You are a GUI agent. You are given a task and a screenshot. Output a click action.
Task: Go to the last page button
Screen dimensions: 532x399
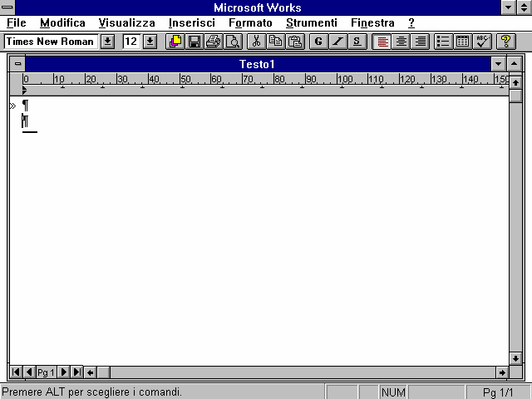coord(77,372)
